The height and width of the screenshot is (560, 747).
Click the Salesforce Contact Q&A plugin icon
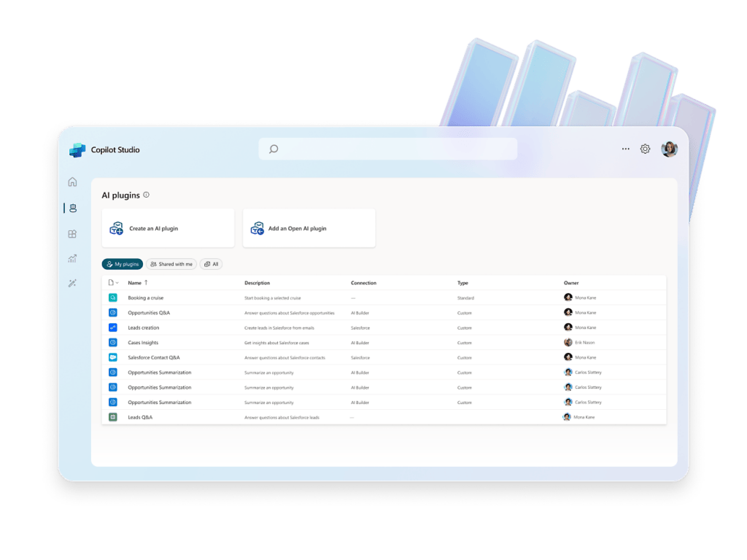tap(113, 357)
